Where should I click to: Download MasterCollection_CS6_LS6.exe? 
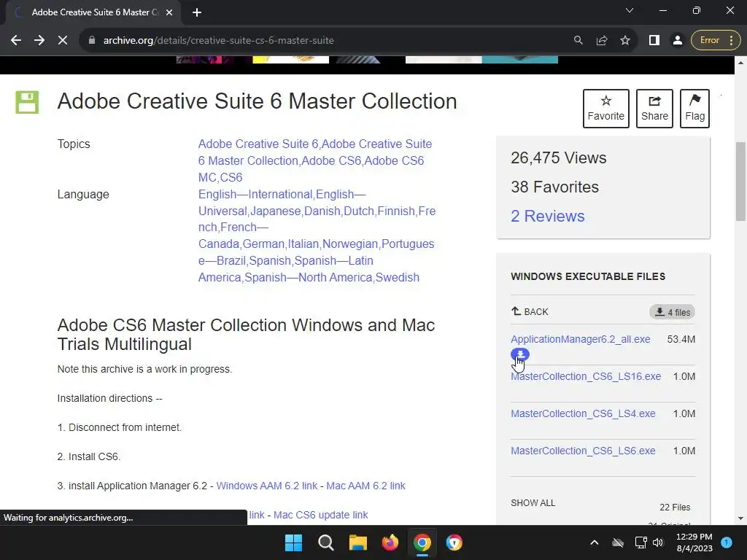(583, 451)
